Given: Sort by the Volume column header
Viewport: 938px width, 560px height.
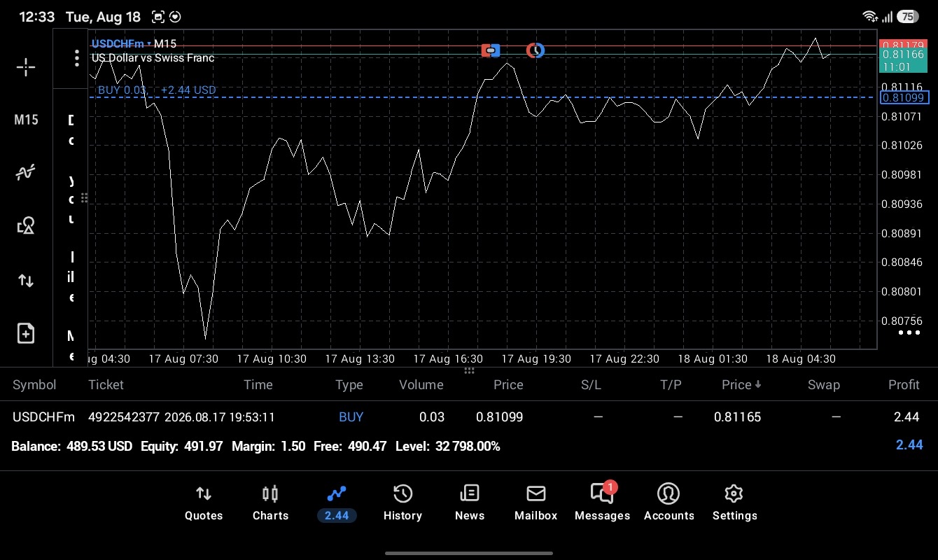Looking at the screenshot, I should coord(421,384).
